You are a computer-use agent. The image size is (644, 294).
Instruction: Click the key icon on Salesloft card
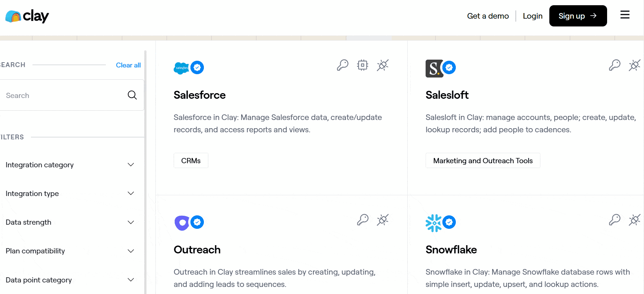[615, 65]
